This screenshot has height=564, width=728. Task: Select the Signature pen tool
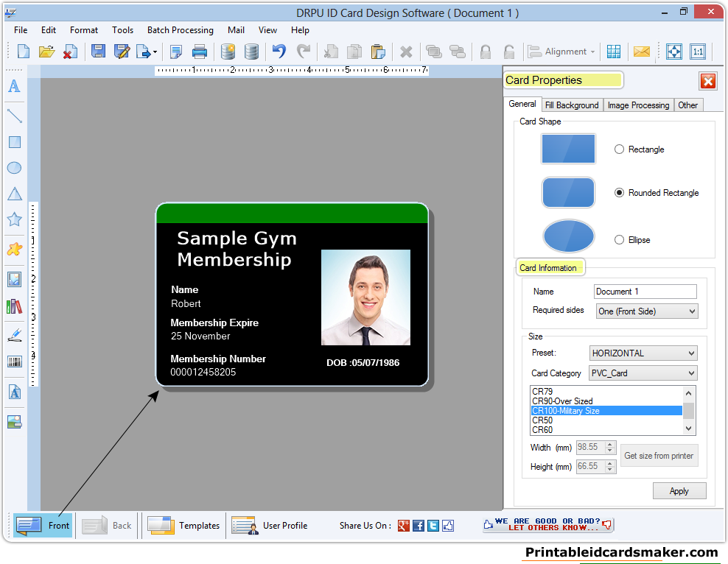click(x=15, y=335)
